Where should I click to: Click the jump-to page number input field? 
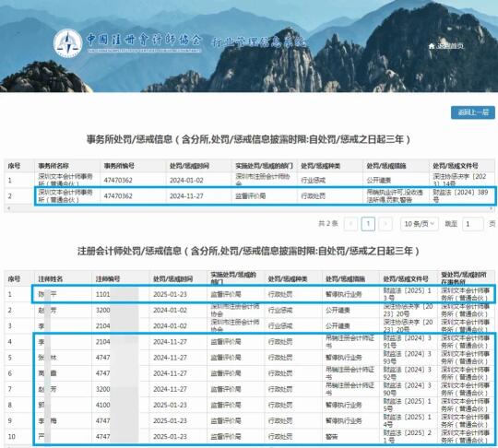click(x=473, y=224)
